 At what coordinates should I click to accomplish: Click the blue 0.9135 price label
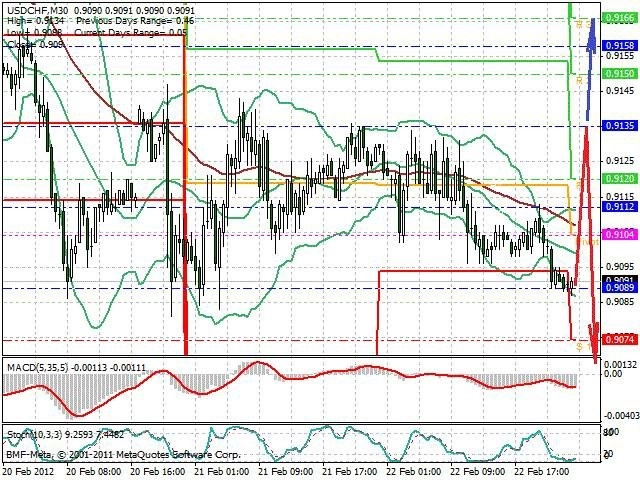coord(620,125)
